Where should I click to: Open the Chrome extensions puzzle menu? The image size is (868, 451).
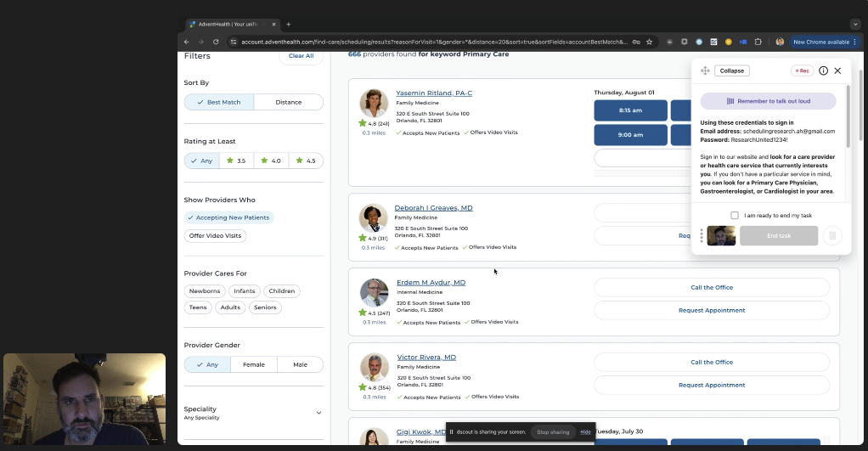(758, 42)
